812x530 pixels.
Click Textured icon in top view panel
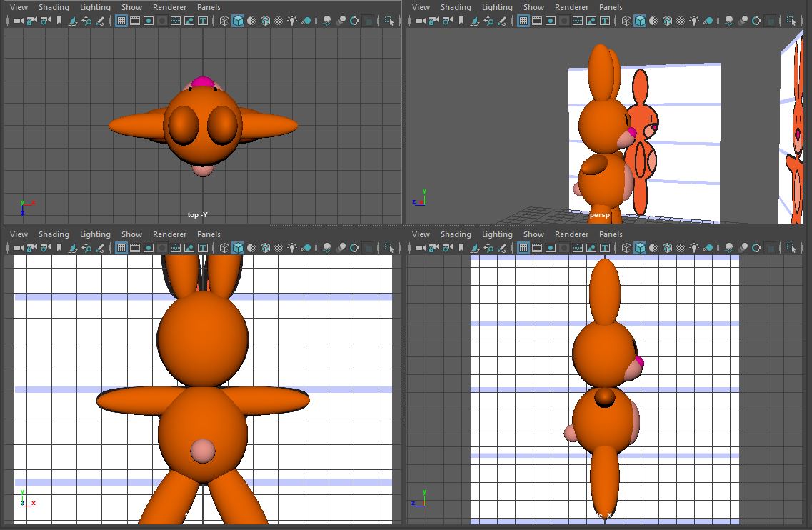point(279,21)
